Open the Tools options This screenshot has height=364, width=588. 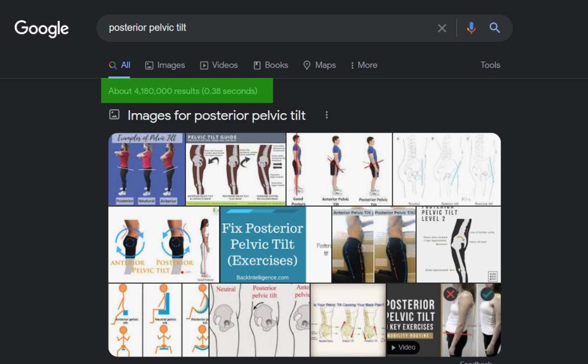[490, 65]
